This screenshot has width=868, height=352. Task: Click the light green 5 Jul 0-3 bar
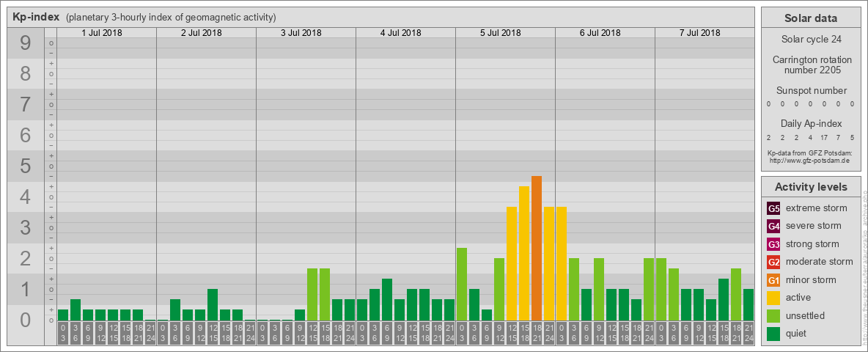coord(462,284)
